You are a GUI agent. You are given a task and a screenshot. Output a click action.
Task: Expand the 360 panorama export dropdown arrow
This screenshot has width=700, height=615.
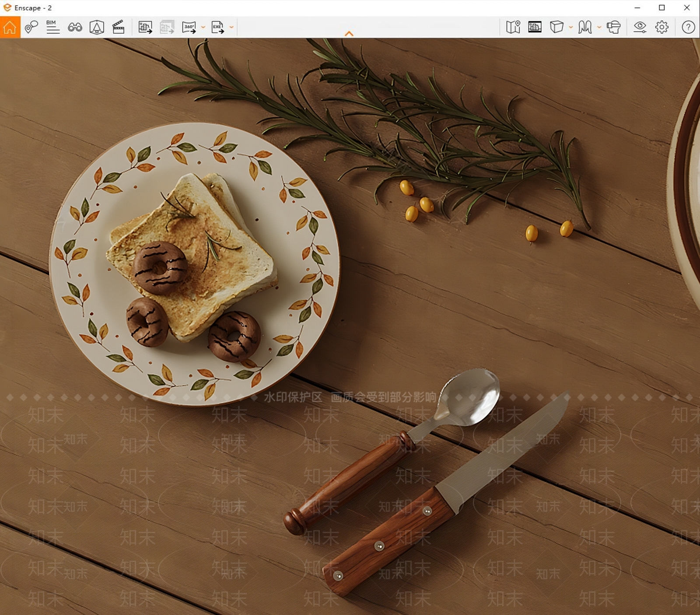tap(203, 27)
